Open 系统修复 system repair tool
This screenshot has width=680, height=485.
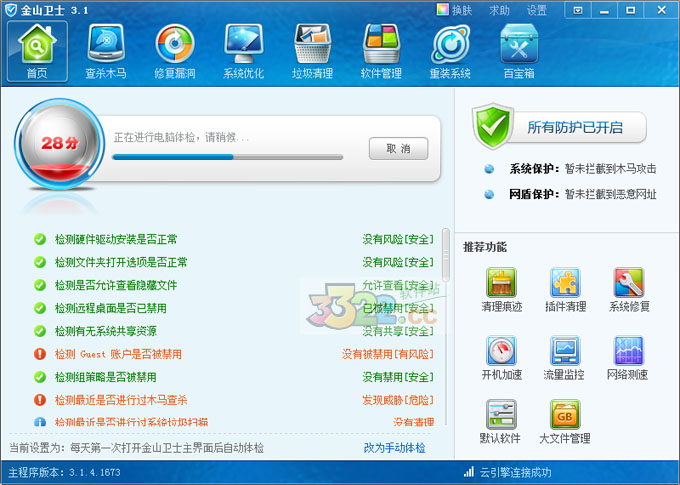(629, 290)
